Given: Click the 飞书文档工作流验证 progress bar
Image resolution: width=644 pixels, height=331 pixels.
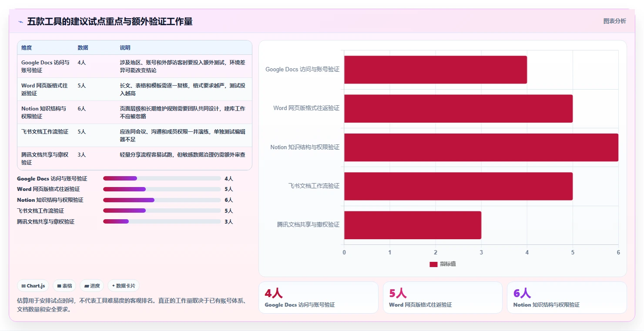Looking at the screenshot, I should point(162,211).
